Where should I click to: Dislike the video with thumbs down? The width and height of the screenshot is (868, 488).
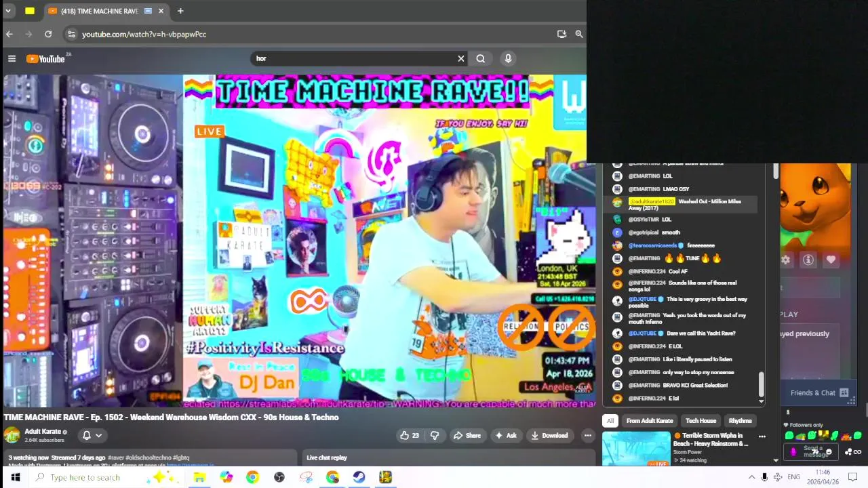pyautogui.click(x=435, y=435)
